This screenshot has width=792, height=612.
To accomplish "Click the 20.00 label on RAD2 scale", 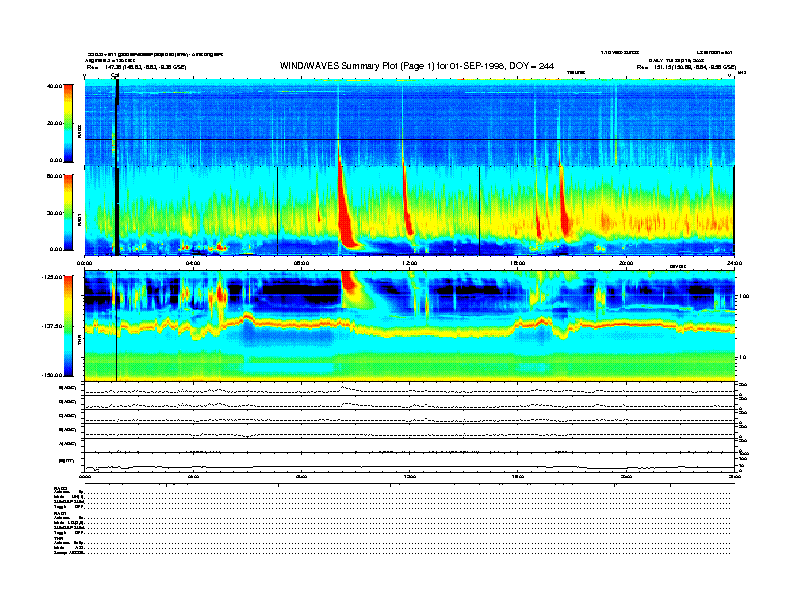I will [55, 123].
